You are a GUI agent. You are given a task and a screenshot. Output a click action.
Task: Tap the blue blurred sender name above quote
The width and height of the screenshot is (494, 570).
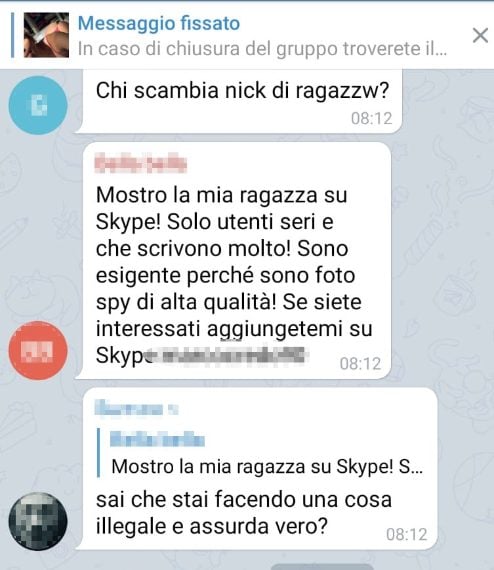pyautogui.click(x=136, y=408)
